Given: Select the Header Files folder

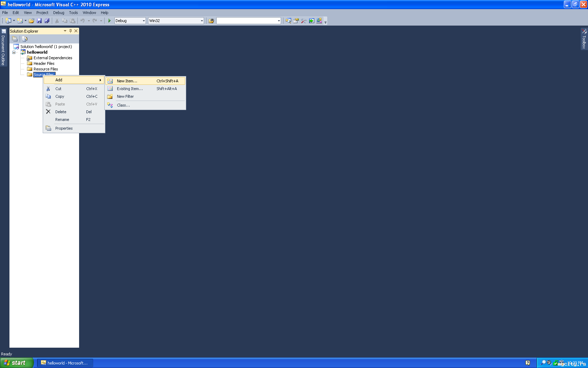Looking at the screenshot, I should [44, 63].
